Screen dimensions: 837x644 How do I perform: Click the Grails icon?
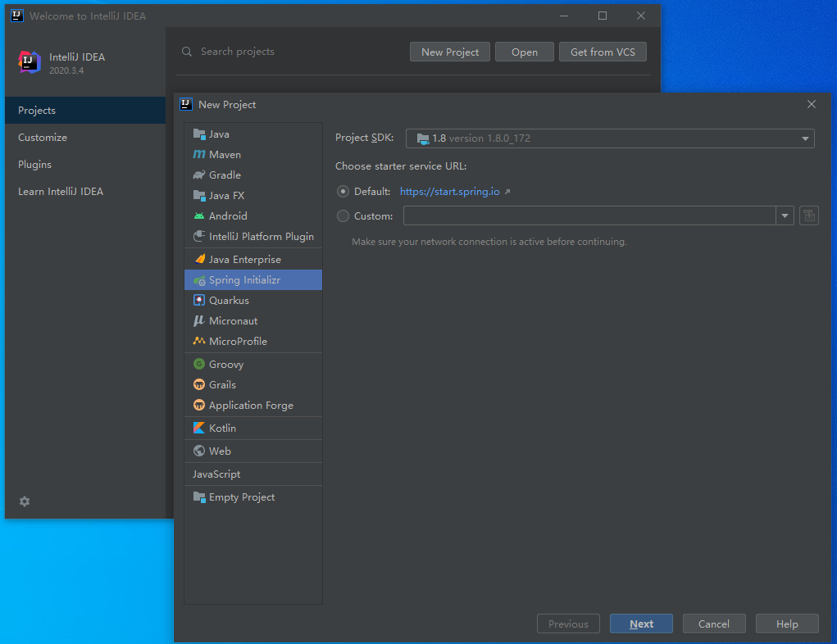[x=199, y=384]
